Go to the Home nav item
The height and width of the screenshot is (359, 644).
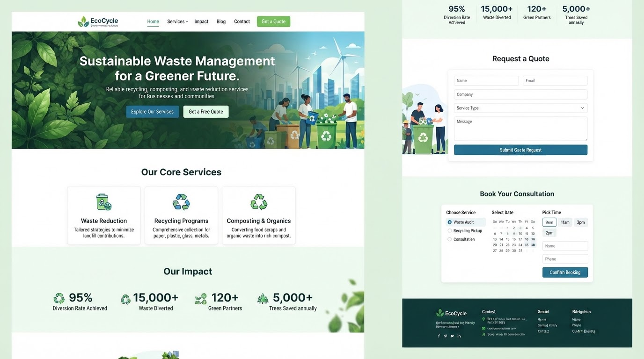[153, 22]
